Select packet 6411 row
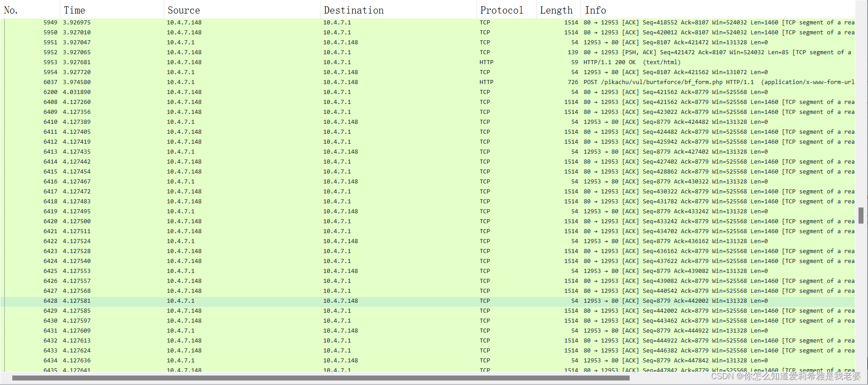The width and height of the screenshot is (868, 385). point(427,132)
